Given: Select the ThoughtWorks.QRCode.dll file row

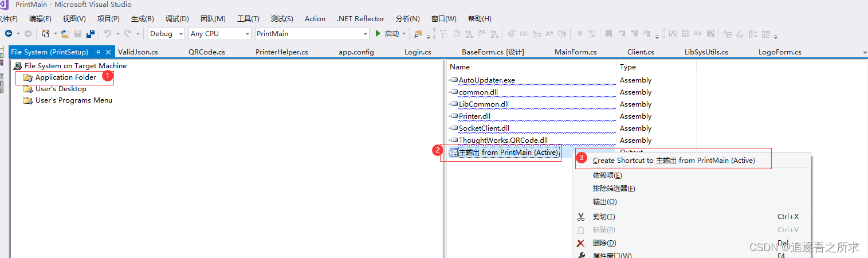Looking at the screenshot, I should 503,140.
